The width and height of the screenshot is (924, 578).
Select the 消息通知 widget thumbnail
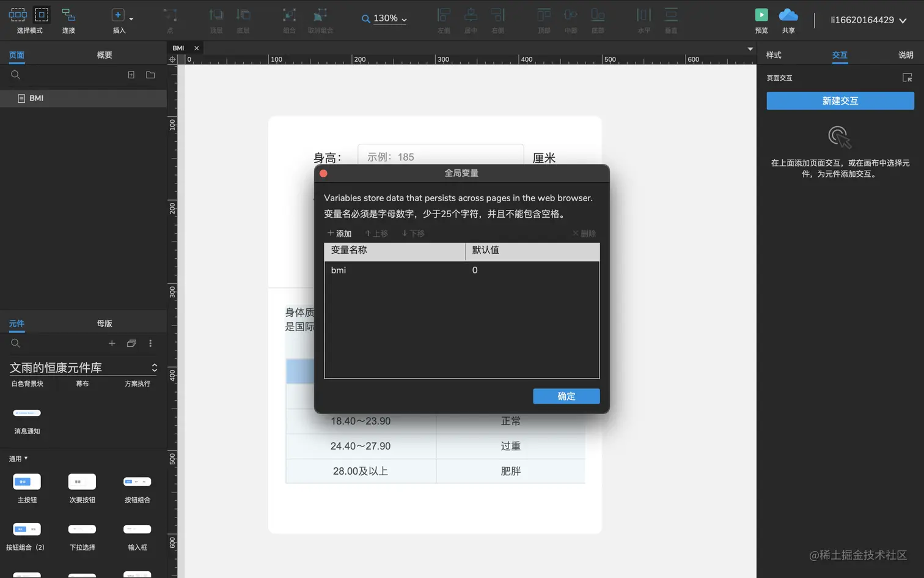[27, 413]
